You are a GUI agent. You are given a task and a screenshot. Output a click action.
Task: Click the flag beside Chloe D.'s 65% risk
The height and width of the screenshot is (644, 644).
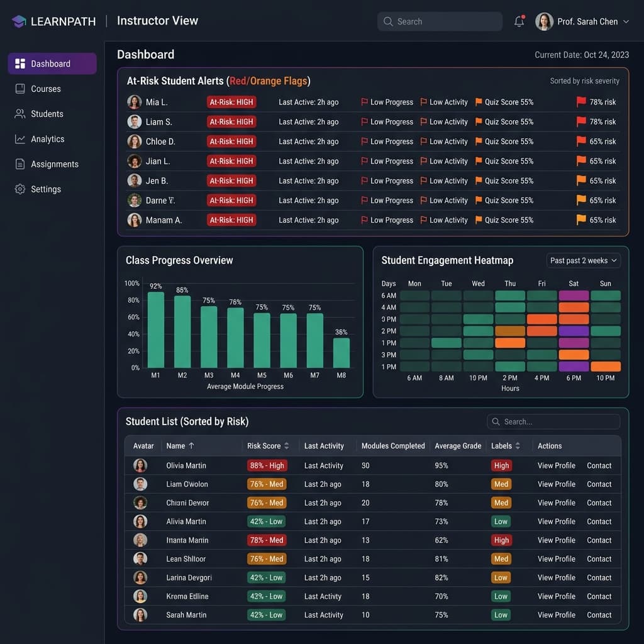[x=581, y=141]
